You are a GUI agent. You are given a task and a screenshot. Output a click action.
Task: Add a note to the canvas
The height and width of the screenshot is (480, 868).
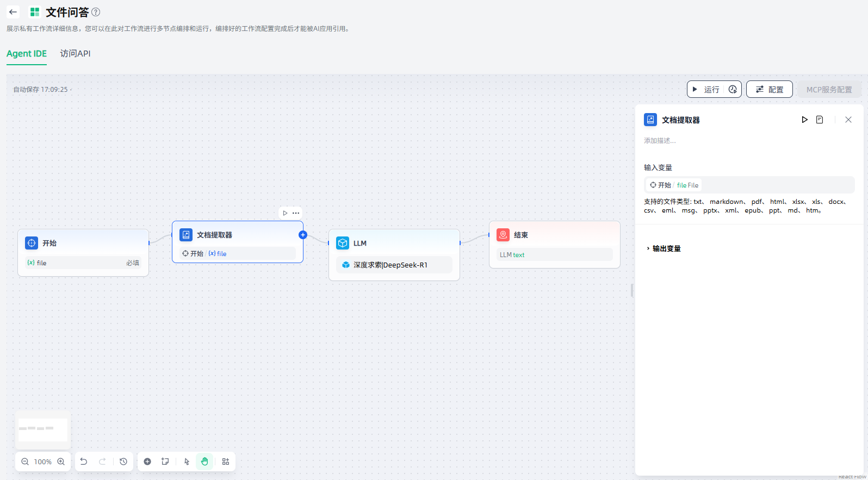pos(165,462)
